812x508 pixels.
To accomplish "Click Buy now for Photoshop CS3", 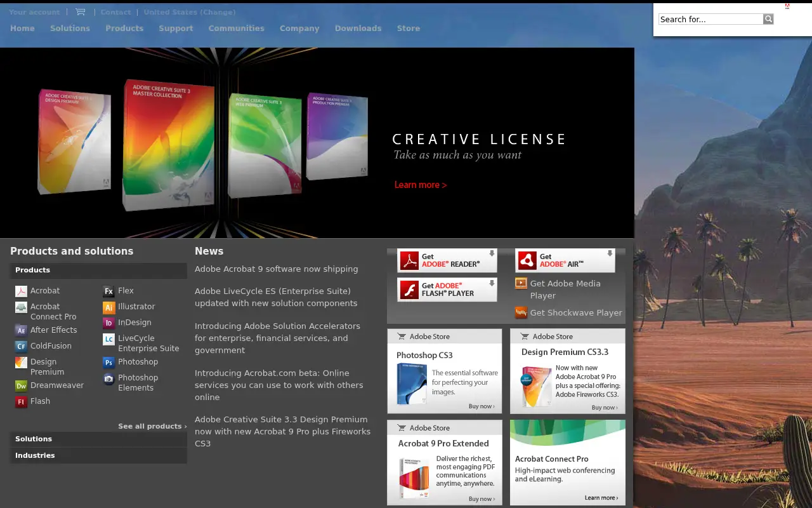I will (481, 406).
